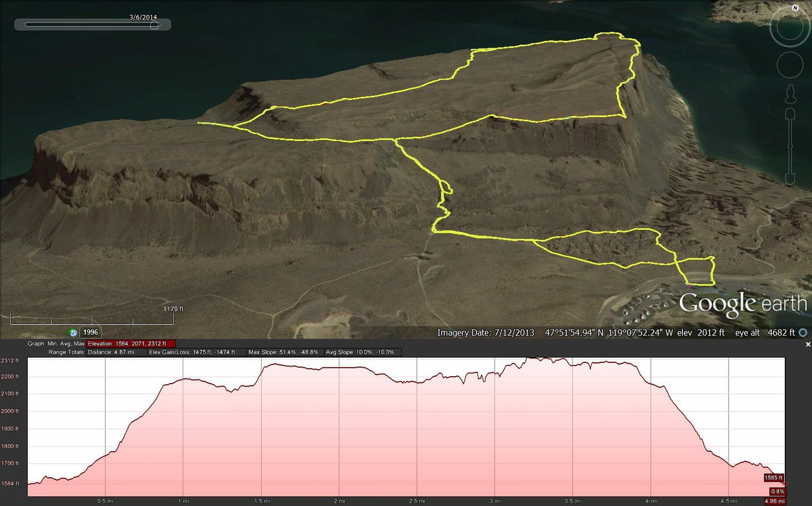
Task: Click the historical imagery clock icon
Action: (x=73, y=333)
